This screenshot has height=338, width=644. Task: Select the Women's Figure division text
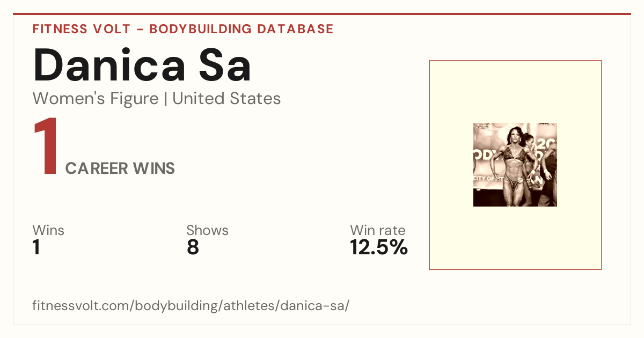coord(96,99)
